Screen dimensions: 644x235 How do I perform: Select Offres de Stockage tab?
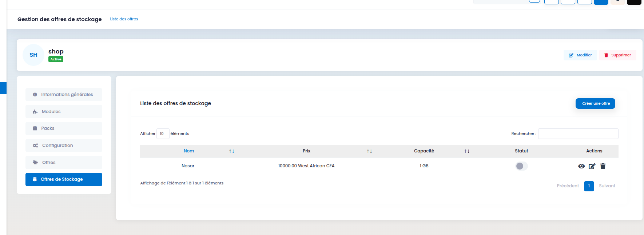point(64,179)
